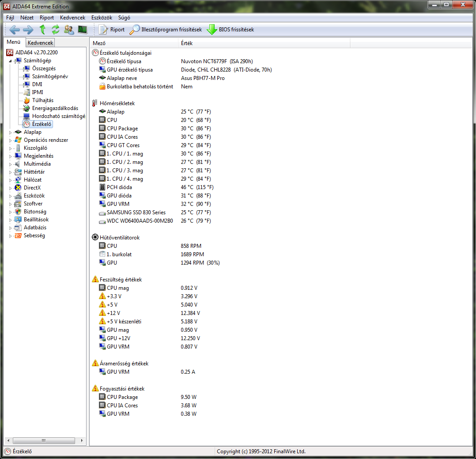
Task: Click the Érzékelő sensor icon in tree
Action: 26,124
